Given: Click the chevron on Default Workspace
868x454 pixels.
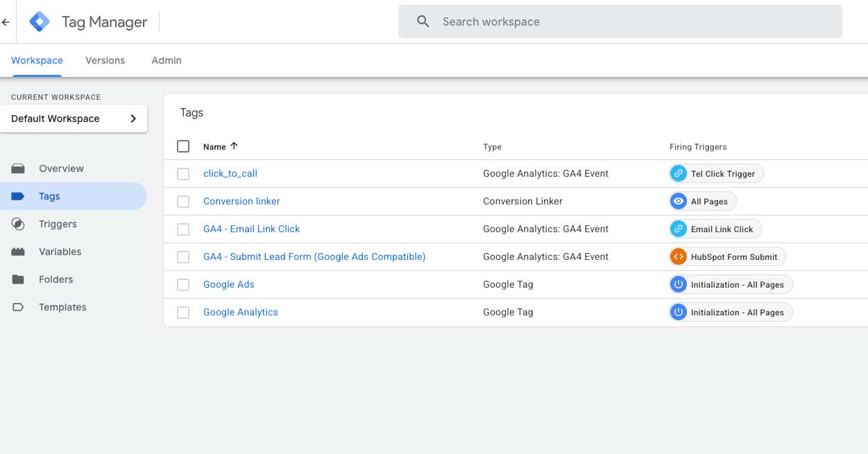Looking at the screenshot, I should point(133,119).
